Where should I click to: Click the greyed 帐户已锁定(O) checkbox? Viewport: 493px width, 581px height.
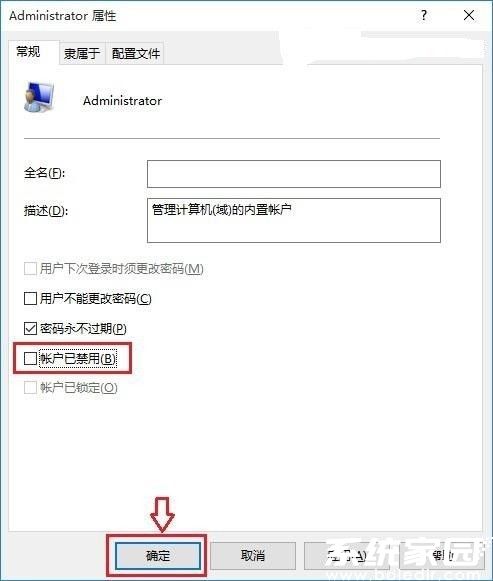pyautogui.click(x=30, y=388)
